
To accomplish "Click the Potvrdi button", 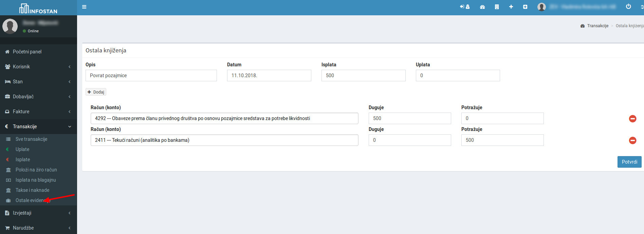I will pos(629,162).
